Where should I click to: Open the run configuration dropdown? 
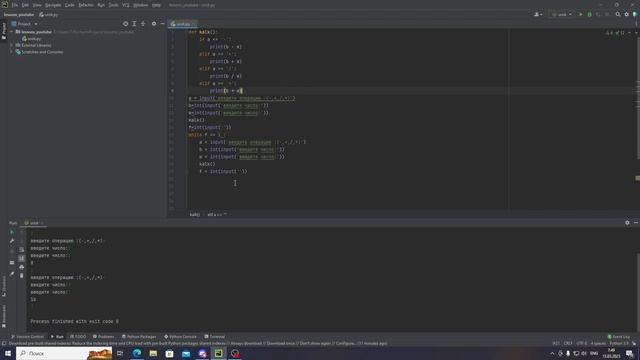pos(562,15)
